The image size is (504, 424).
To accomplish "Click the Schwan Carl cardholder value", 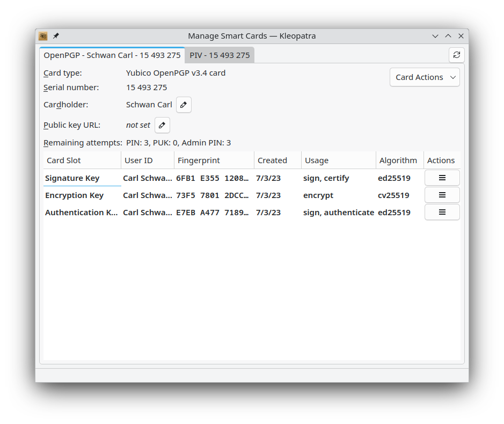I will pyautogui.click(x=149, y=105).
